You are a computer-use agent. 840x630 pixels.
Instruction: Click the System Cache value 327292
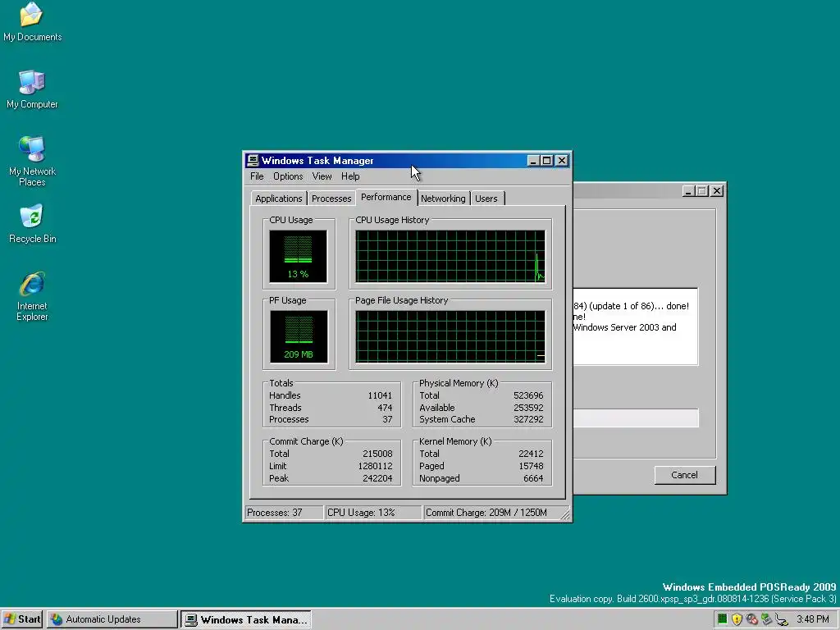click(x=528, y=419)
